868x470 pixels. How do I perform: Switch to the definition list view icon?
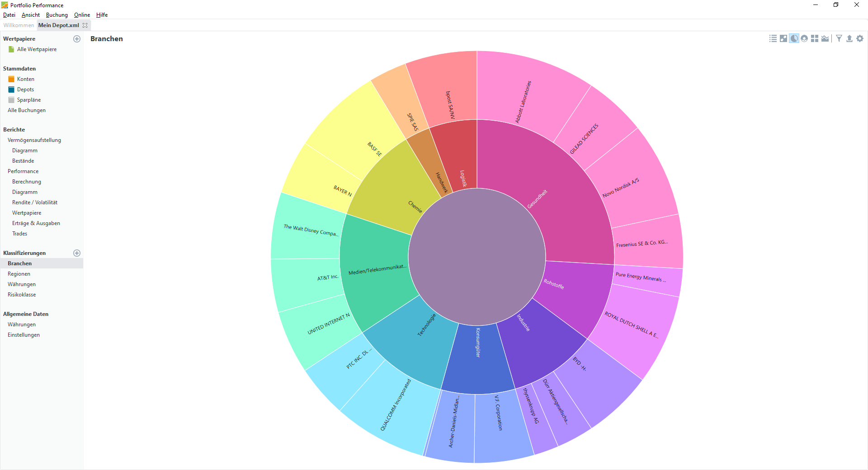773,39
